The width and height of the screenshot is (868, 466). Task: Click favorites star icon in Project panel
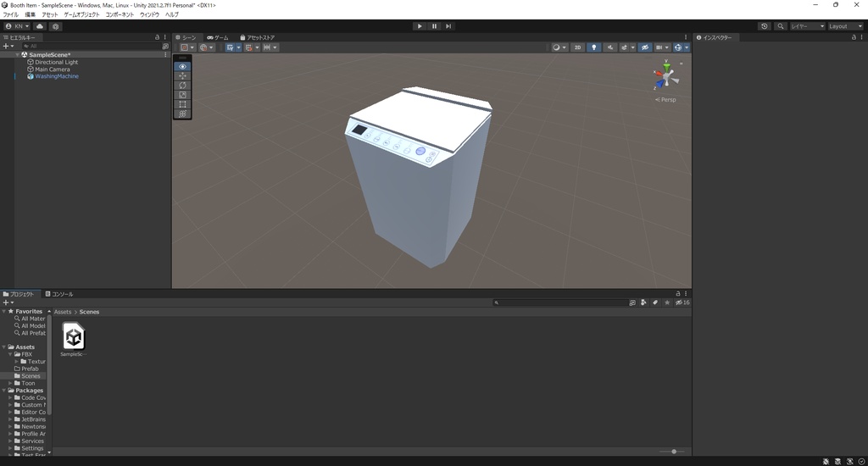(667, 302)
